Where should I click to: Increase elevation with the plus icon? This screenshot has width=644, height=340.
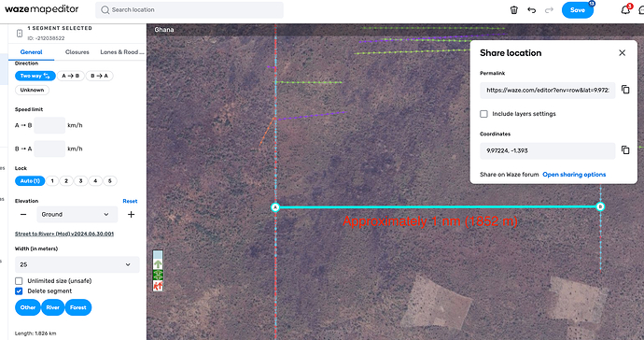coord(131,214)
